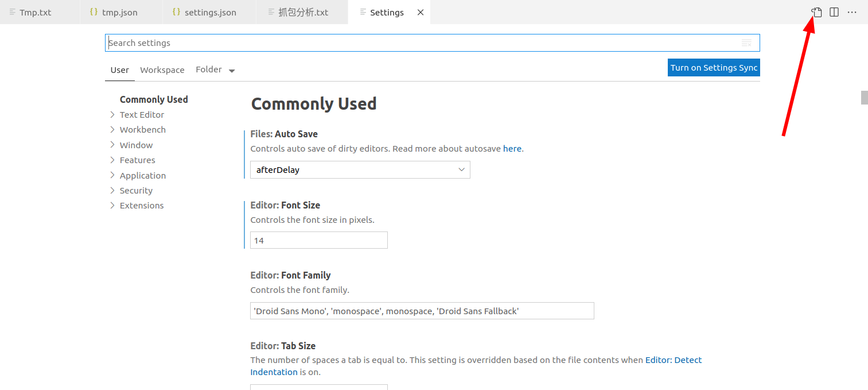Screen dimensions: 868x390
Task: Close the Settings tab
Action: pyautogui.click(x=421, y=12)
